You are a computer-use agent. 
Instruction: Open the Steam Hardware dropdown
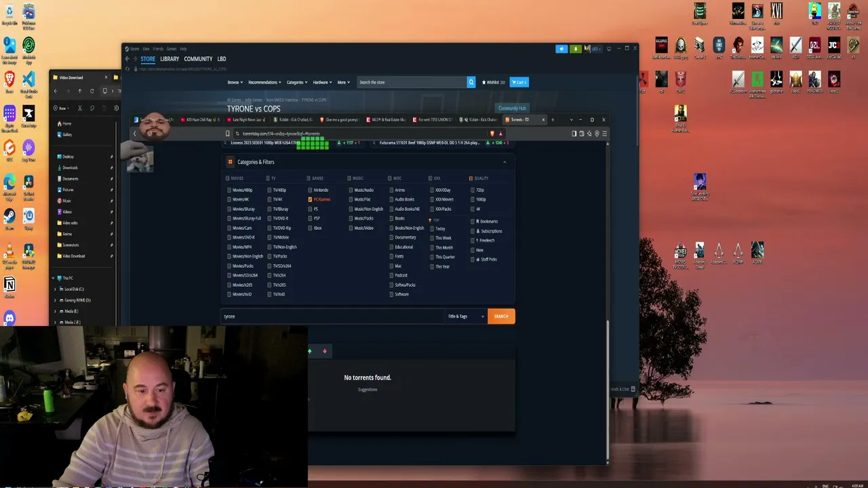322,82
